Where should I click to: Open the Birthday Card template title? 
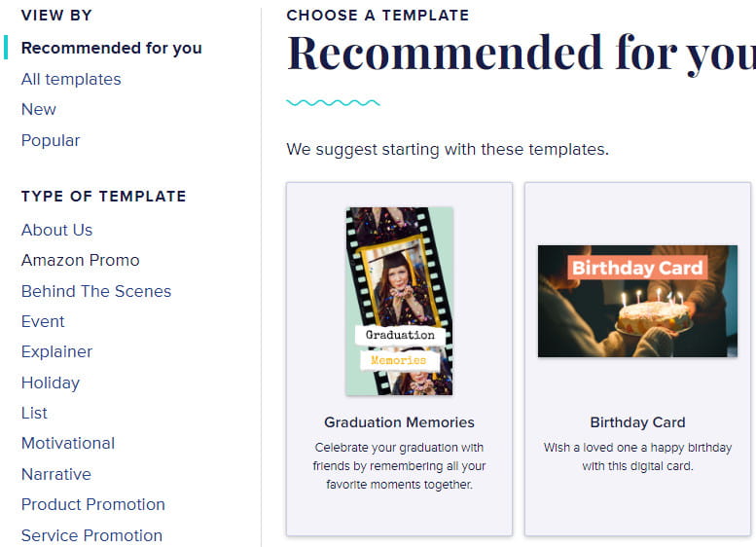[637, 422]
